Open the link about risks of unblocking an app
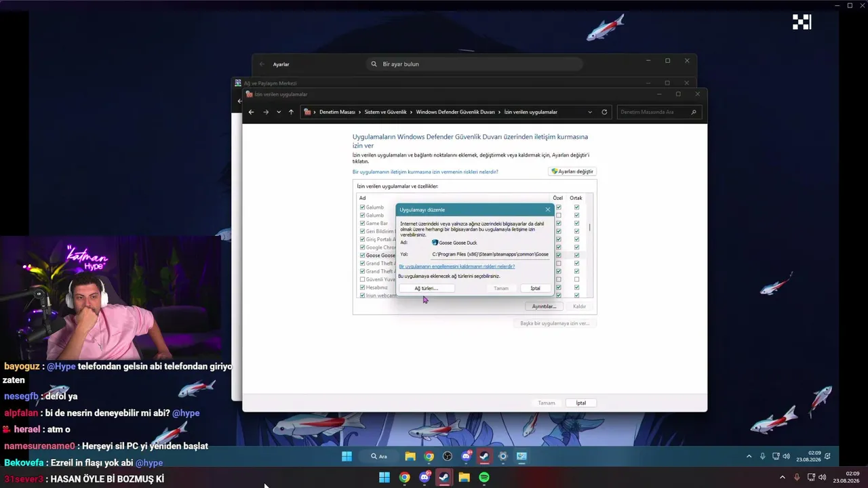The height and width of the screenshot is (488, 868). [x=457, y=266]
